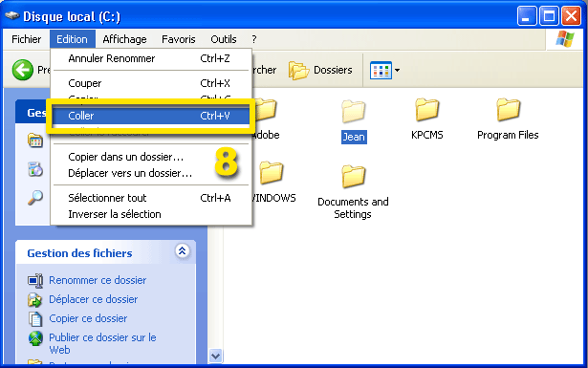The width and height of the screenshot is (588, 368).
Task: Open the Outils menu
Action: [224, 39]
